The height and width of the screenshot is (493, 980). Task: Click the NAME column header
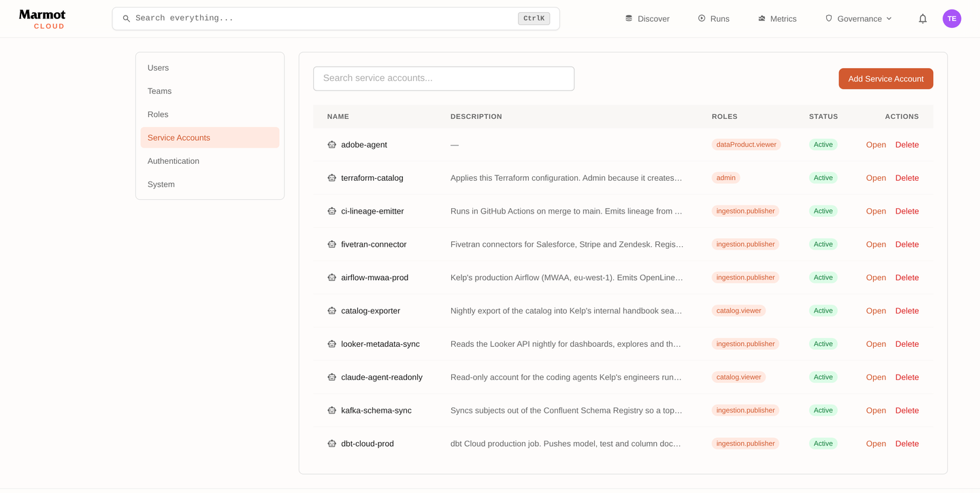point(338,117)
